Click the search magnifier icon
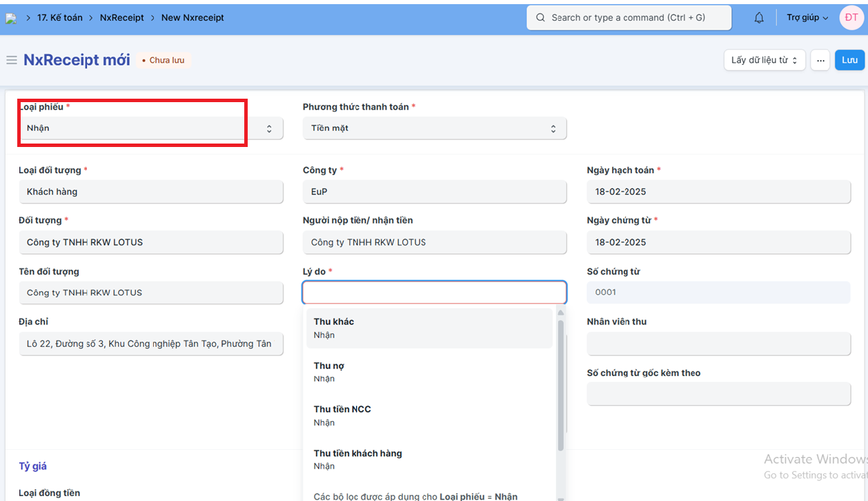Screen dimensions: 868x501 540,18
